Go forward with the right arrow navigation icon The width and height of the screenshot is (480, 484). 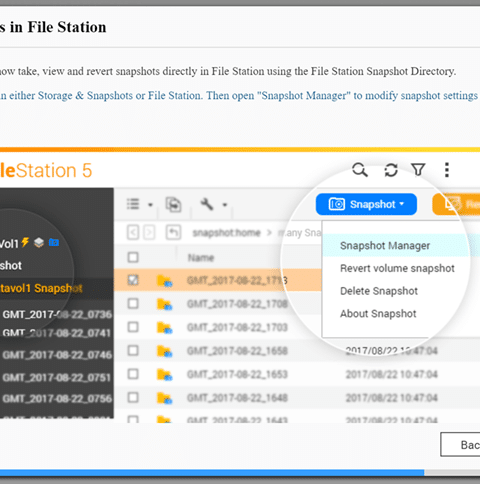coord(149,232)
